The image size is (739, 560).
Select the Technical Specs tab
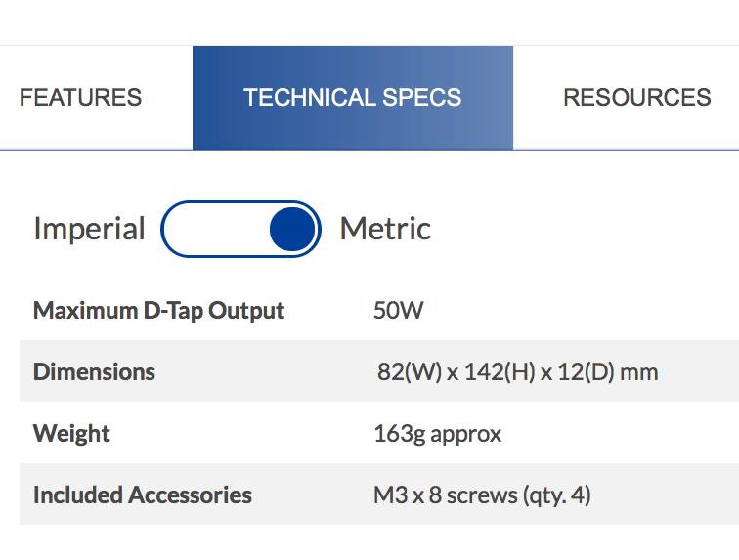pos(353,98)
